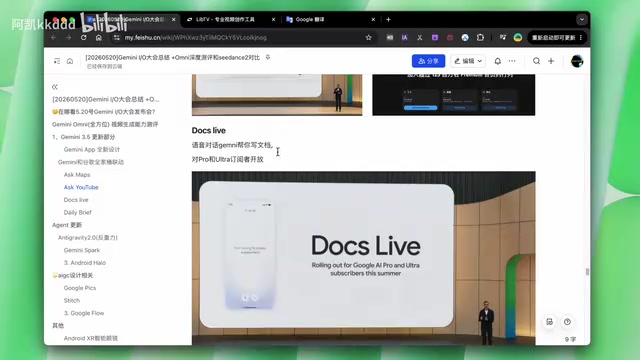640x360 pixels.
Task: Jump to Docs live outline entry
Action: pyautogui.click(x=76, y=200)
